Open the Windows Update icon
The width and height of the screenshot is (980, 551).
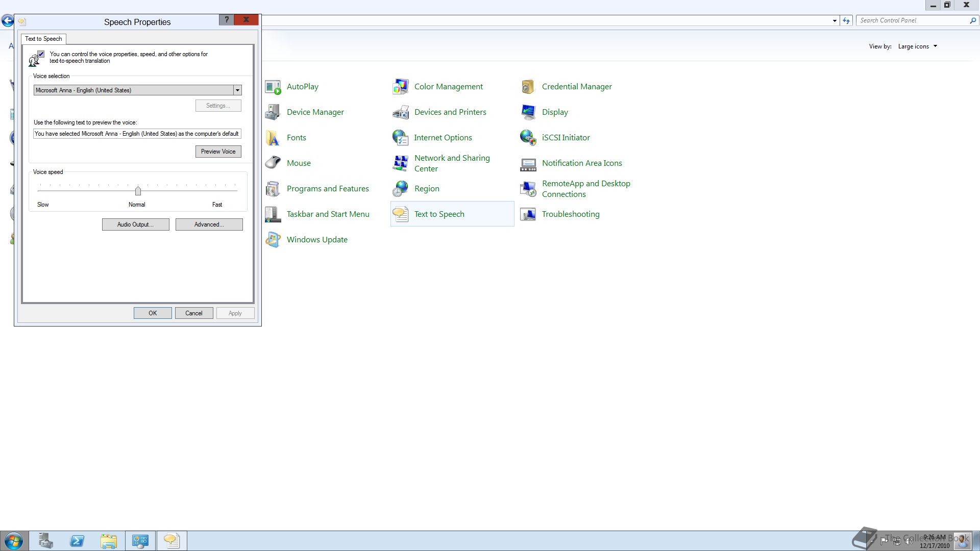(x=273, y=240)
